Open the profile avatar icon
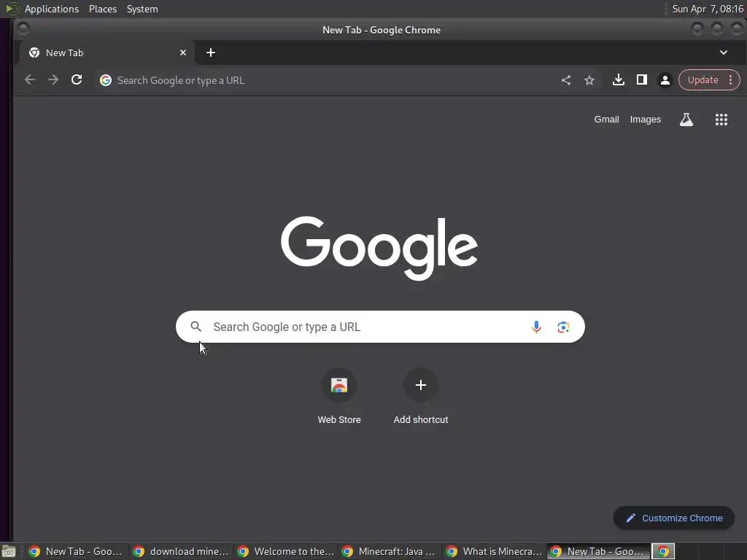 pos(665,80)
